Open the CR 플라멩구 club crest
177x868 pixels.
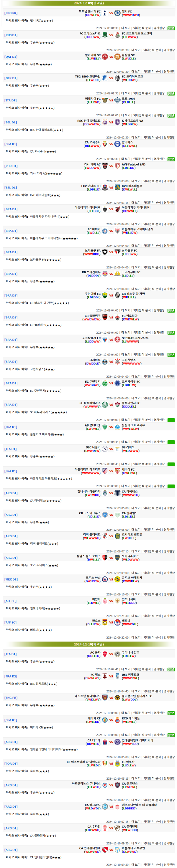[x=105, y=318]
